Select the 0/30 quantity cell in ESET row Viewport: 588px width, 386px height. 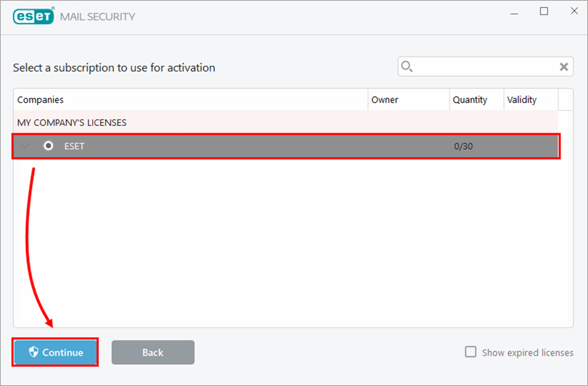tap(463, 146)
